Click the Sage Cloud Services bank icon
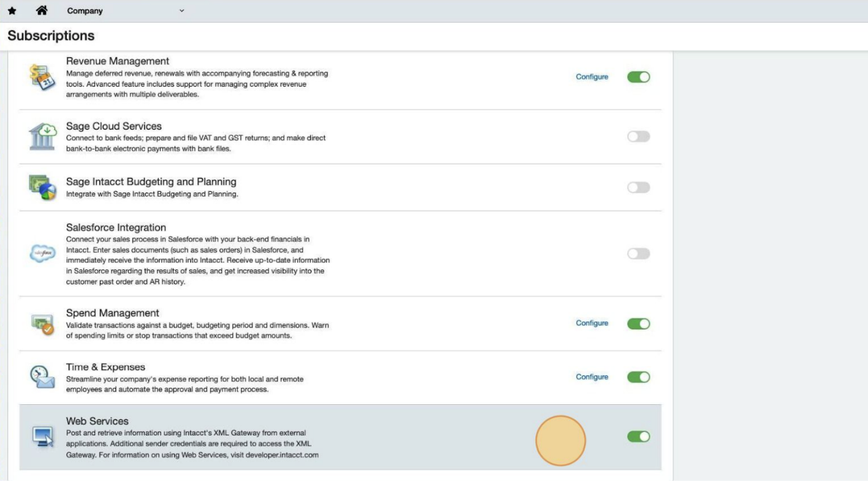Viewport: 868px width, 481px height. point(43,137)
